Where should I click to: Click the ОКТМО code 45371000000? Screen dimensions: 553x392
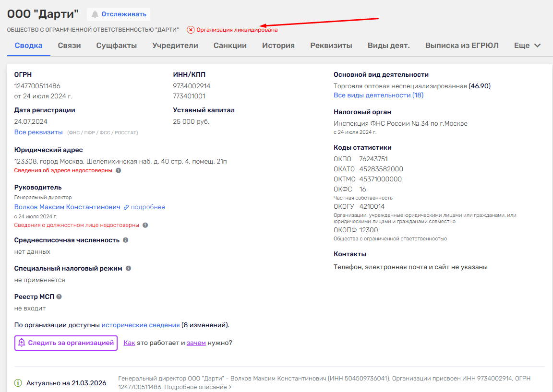click(380, 179)
